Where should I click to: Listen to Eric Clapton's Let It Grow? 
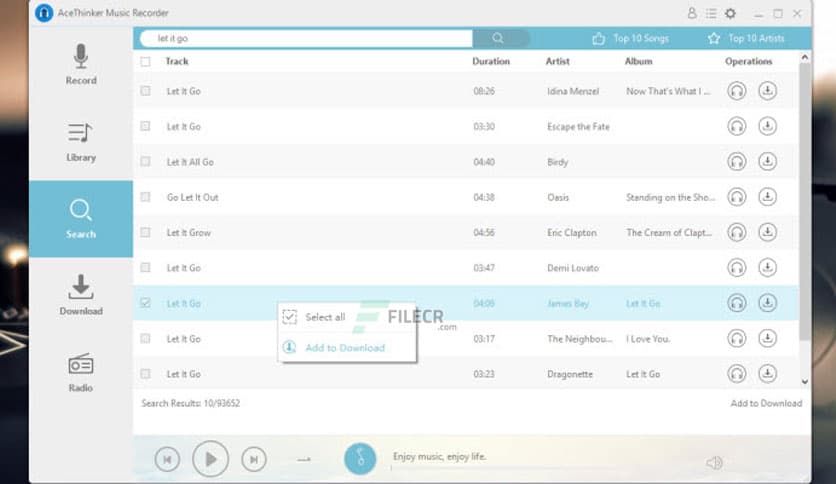coord(737,232)
